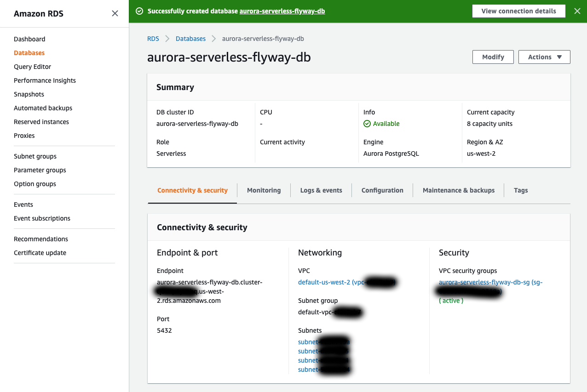Click breadcrumb chevron after RDS
Image resolution: width=587 pixels, height=392 pixels.
[167, 39]
